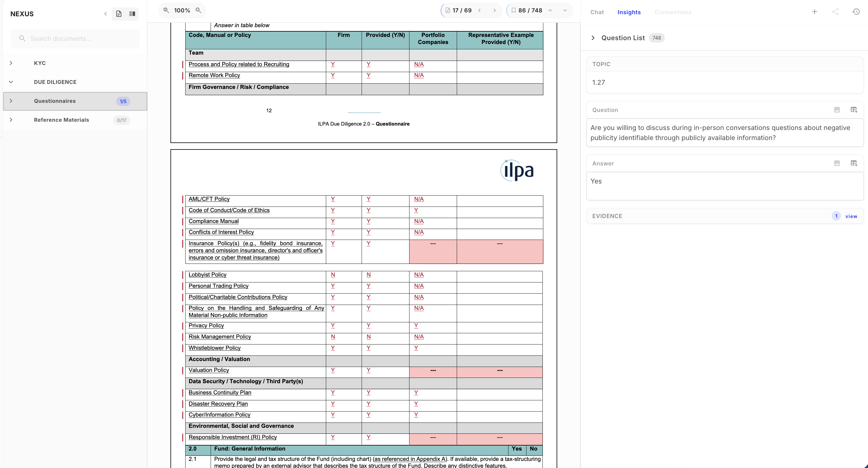View history using the clock icon
Image resolution: width=868 pixels, height=468 pixels.
click(856, 12)
